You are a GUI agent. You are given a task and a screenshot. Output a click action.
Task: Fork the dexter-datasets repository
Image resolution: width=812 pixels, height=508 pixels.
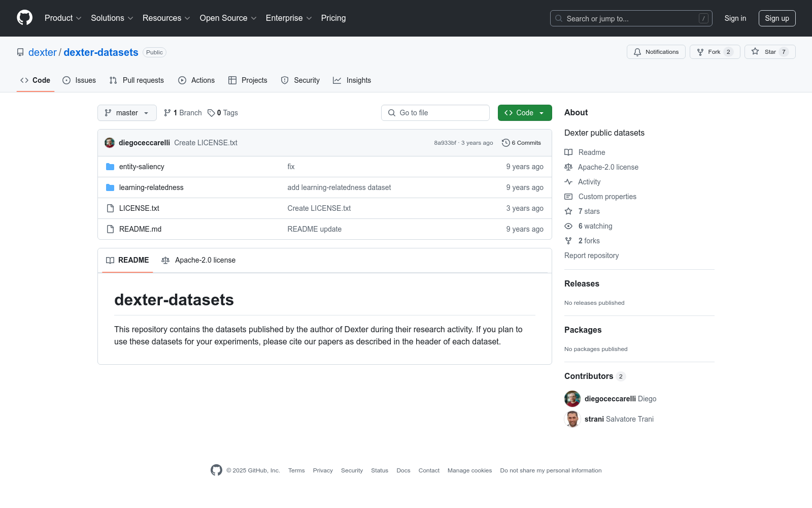(715, 52)
